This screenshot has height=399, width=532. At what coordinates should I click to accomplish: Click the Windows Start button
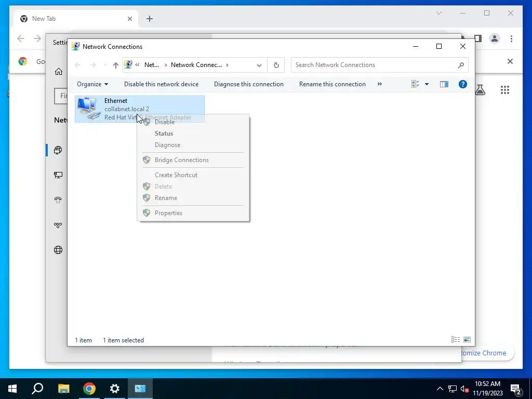pos(12,389)
